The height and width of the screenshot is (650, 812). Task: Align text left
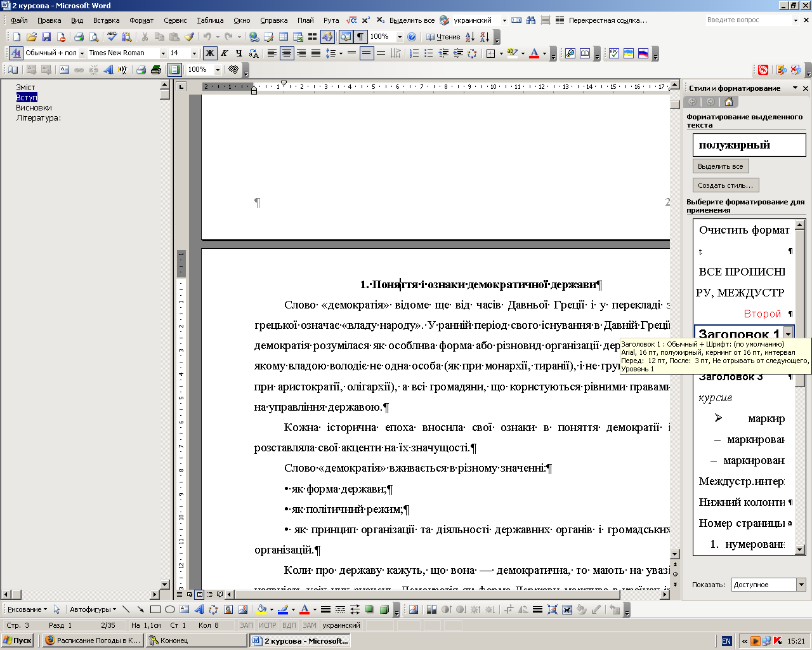[272, 53]
